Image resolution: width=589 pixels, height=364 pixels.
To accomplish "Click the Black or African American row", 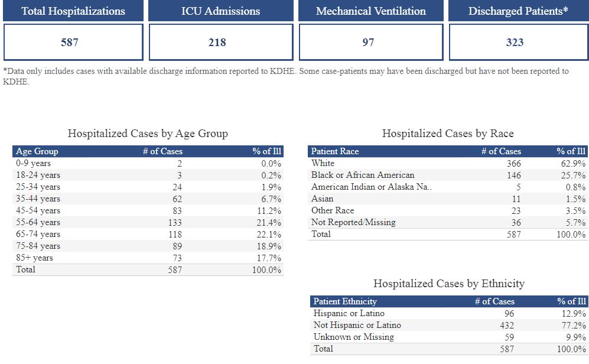I will coord(363,175).
